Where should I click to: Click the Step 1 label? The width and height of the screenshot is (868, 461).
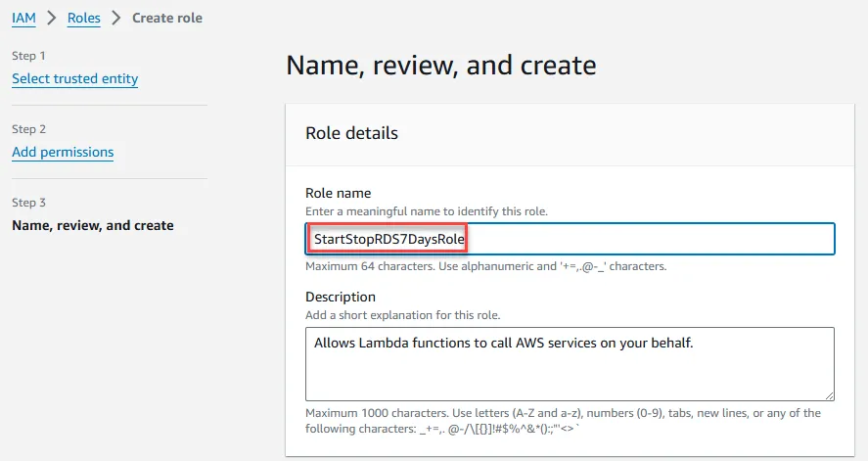click(x=28, y=56)
